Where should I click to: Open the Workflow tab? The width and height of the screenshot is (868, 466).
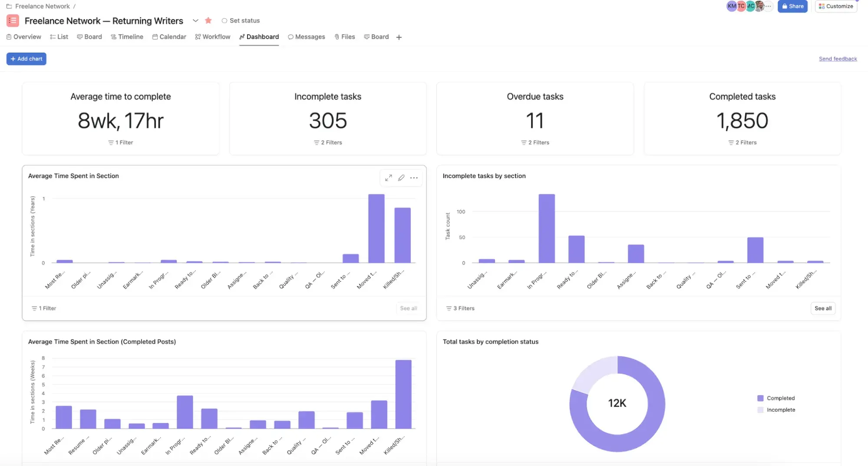(x=212, y=37)
